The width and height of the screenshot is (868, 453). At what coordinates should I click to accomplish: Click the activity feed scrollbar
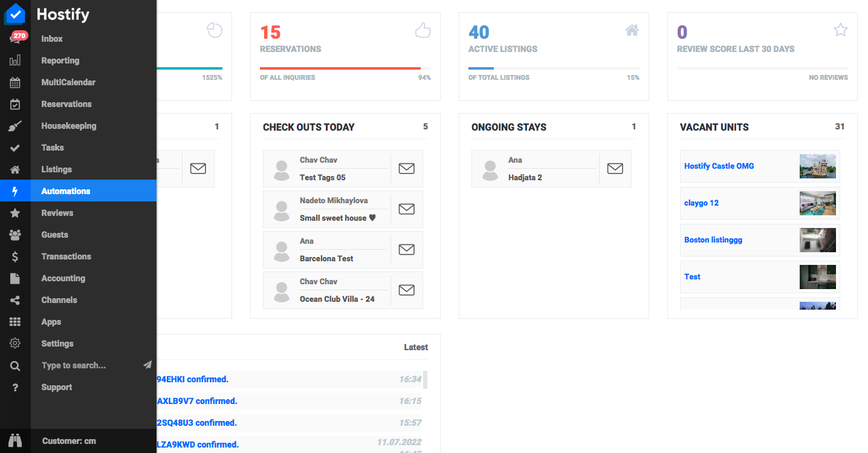pyautogui.click(x=425, y=379)
